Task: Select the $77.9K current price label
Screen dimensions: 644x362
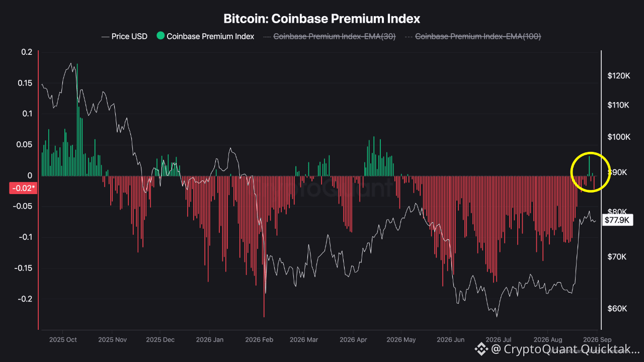Action: point(617,220)
